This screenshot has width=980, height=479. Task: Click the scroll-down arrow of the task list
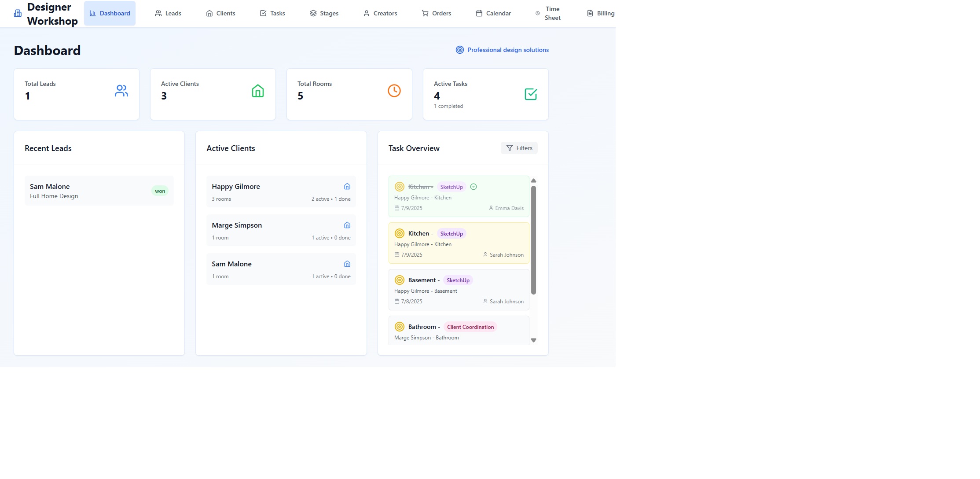(533, 340)
